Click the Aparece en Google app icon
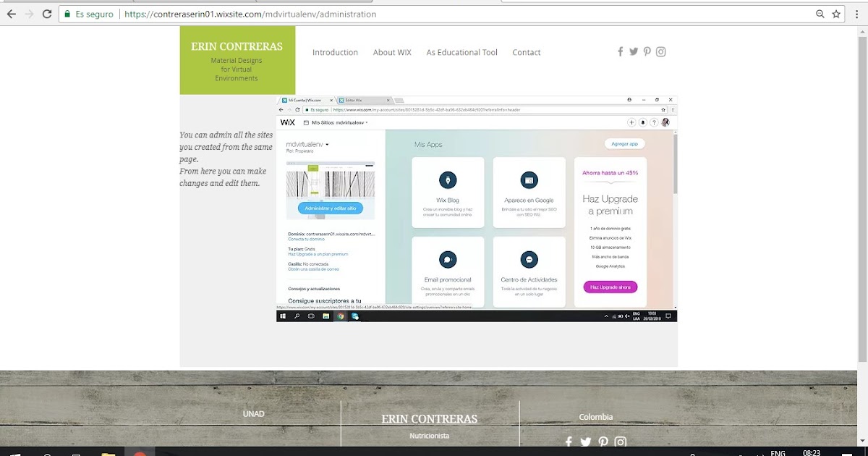The height and width of the screenshot is (456, 868). pyautogui.click(x=529, y=180)
